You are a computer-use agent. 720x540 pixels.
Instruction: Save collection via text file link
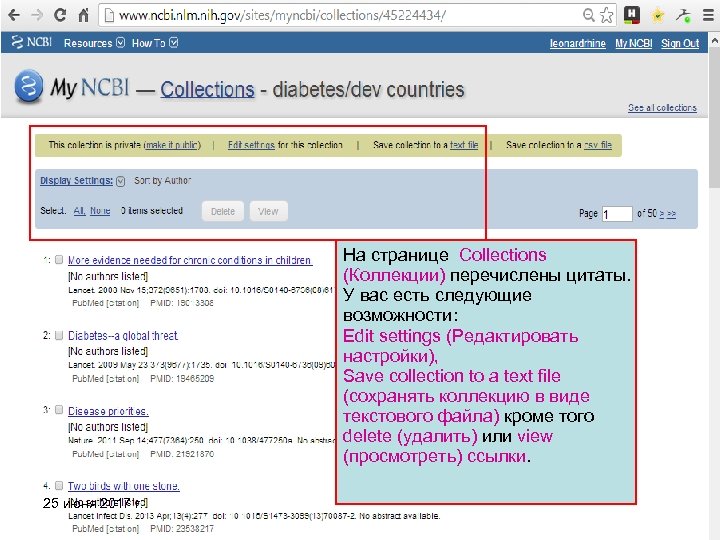[x=464, y=145]
